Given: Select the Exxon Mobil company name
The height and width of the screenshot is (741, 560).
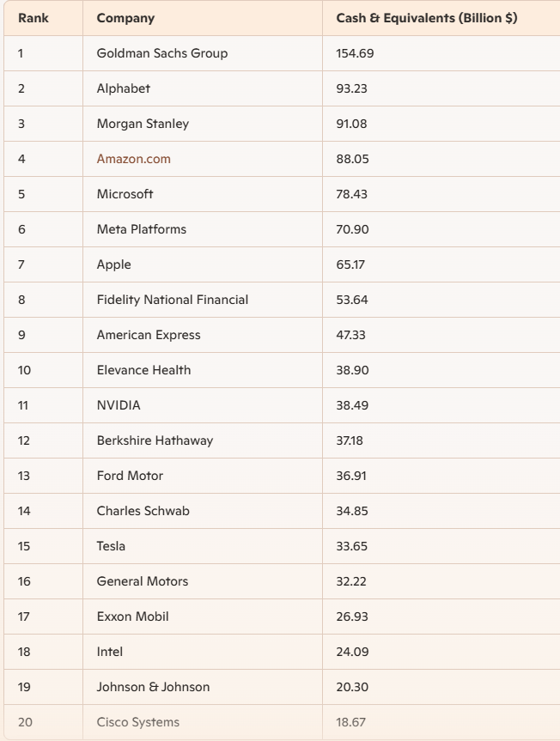Looking at the screenshot, I should pos(132,616).
